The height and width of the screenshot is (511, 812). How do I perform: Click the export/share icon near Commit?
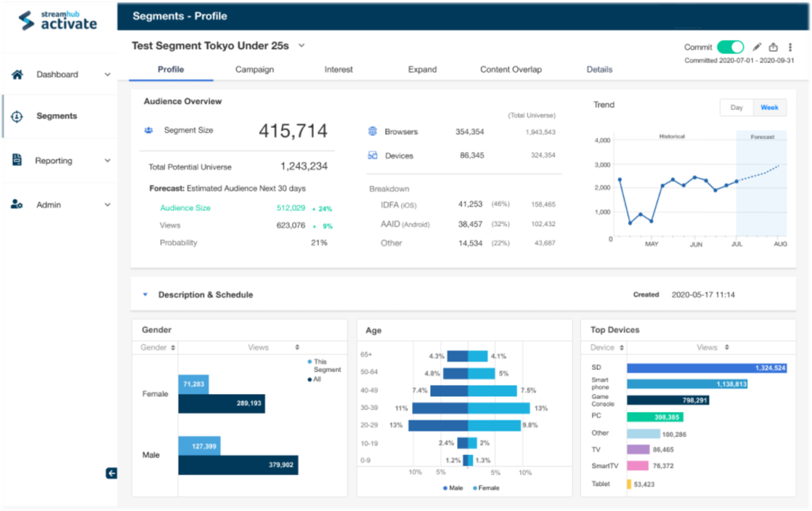click(773, 46)
